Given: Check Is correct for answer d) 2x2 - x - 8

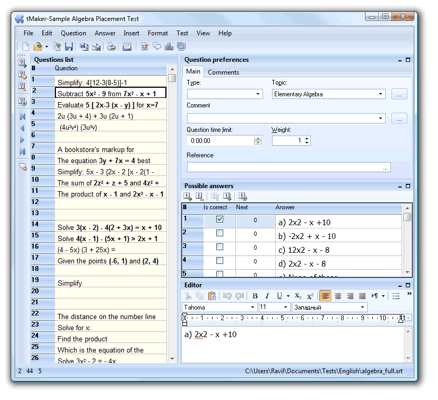Looking at the screenshot, I should click(x=220, y=260).
